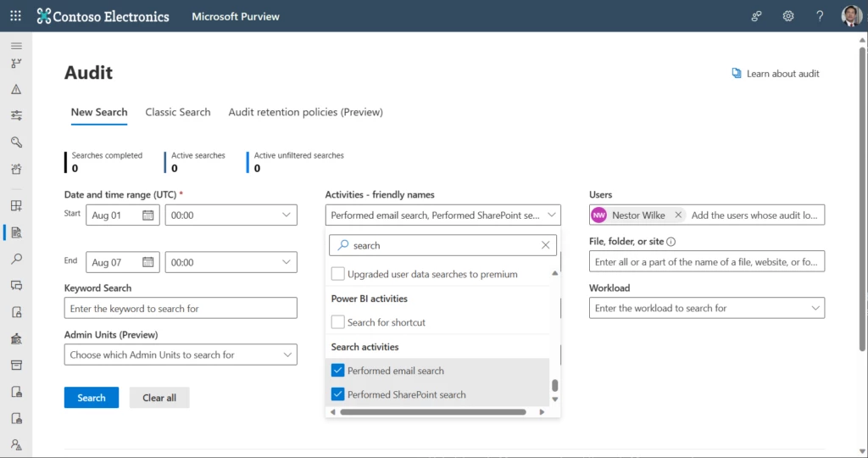
Task: Click the File, folder, or site input
Action: click(x=707, y=261)
